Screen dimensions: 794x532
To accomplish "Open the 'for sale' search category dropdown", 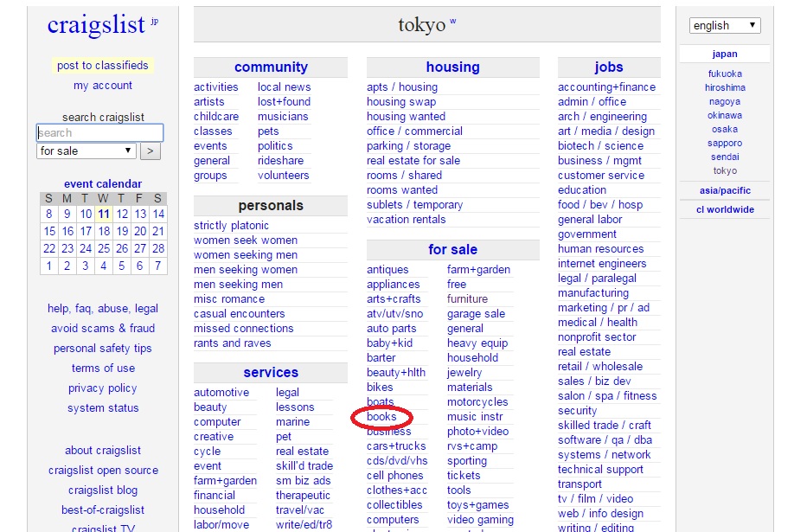I will coord(86,151).
